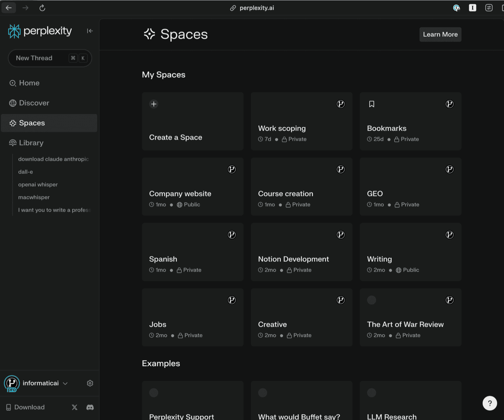This screenshot has height=420, width=504.
Task: Open Discover in the sidebar
Action: (x=49, y=103)
